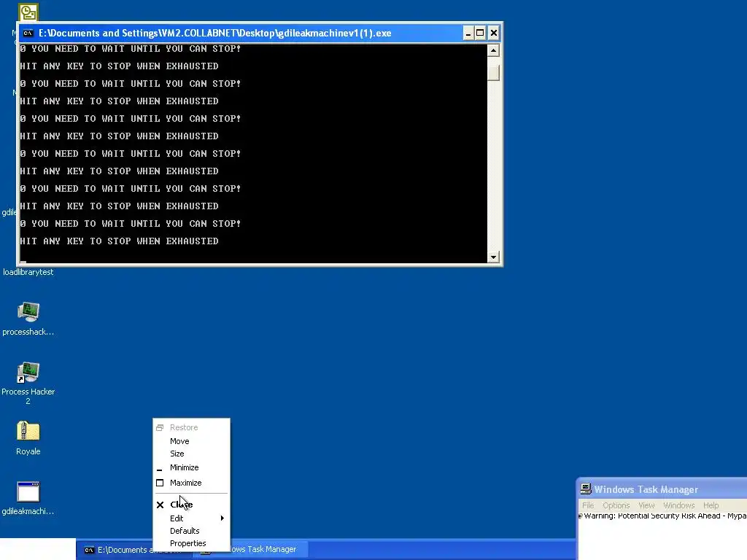Minimize the gdileakmachine console window

[x=468, y=33]
